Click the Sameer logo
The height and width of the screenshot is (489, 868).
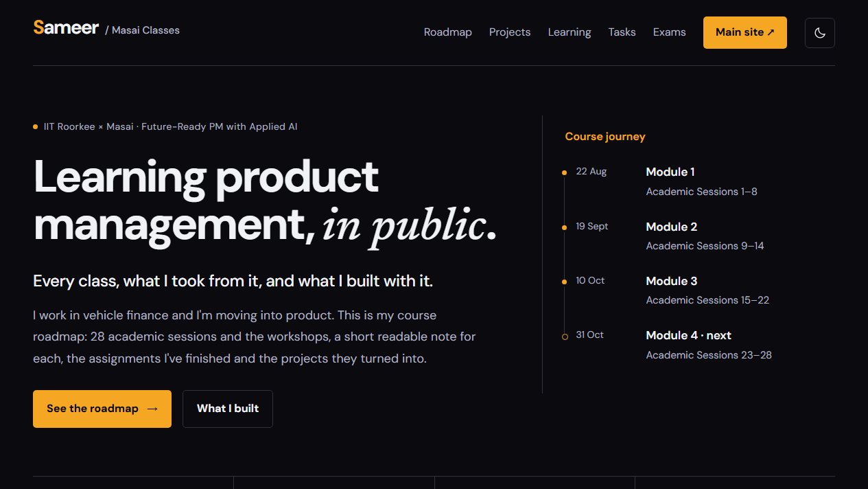tap(66, 28)
